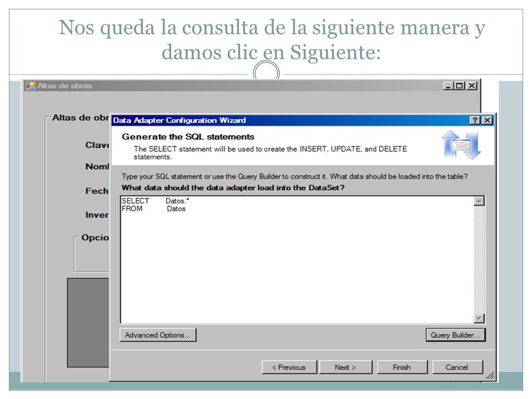Click the FROM Datos line

coord(154,209)
